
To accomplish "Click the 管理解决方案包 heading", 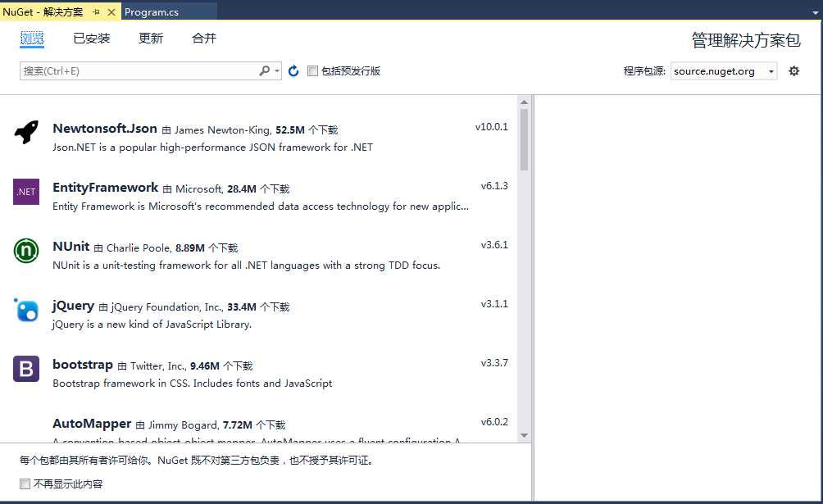I will (x=746, y=40).
